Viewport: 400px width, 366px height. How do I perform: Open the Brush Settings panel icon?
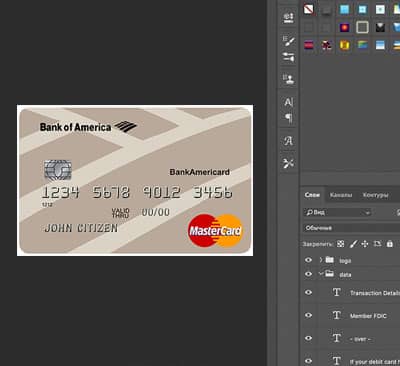(x=289, y=41)
